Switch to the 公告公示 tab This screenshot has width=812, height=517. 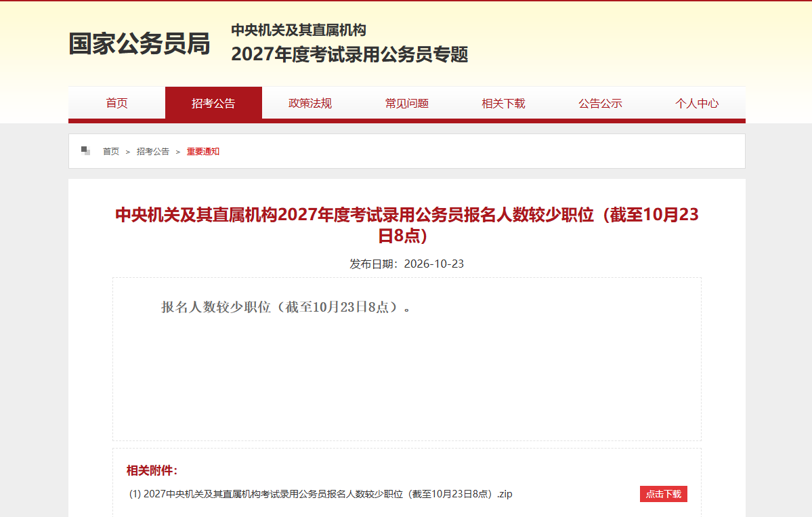click(600, 103)
